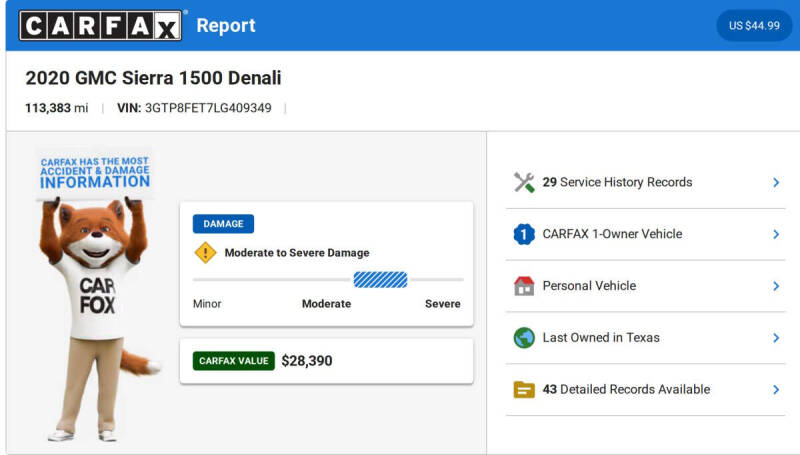The width and height of the screenshot is (800, 455).
Task: Click the Car Fox mascot image
Action: pos(97,319)
